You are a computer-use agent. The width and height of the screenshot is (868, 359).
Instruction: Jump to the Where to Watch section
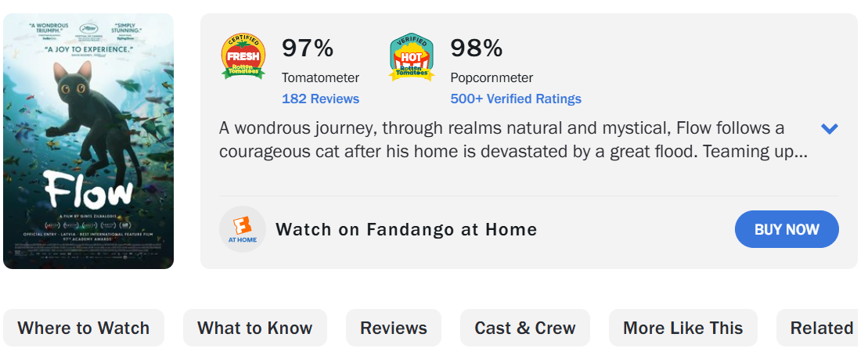click(84, 328)
